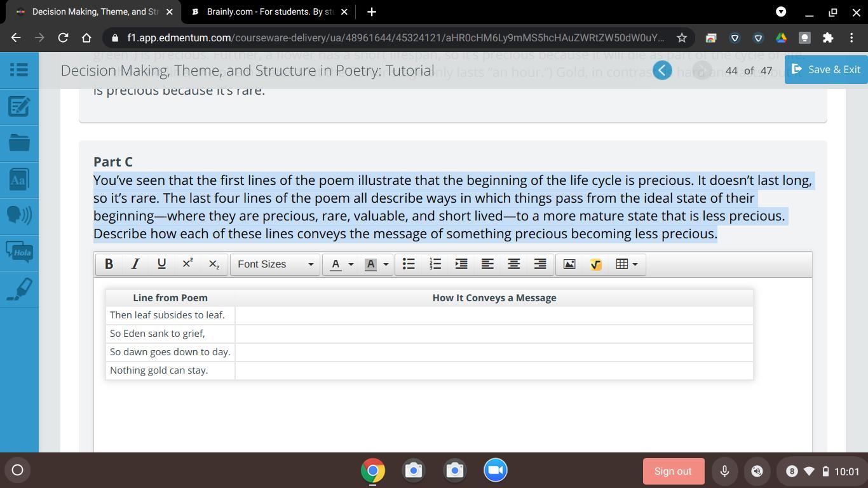Insert a bulleted list

point(409,264)
